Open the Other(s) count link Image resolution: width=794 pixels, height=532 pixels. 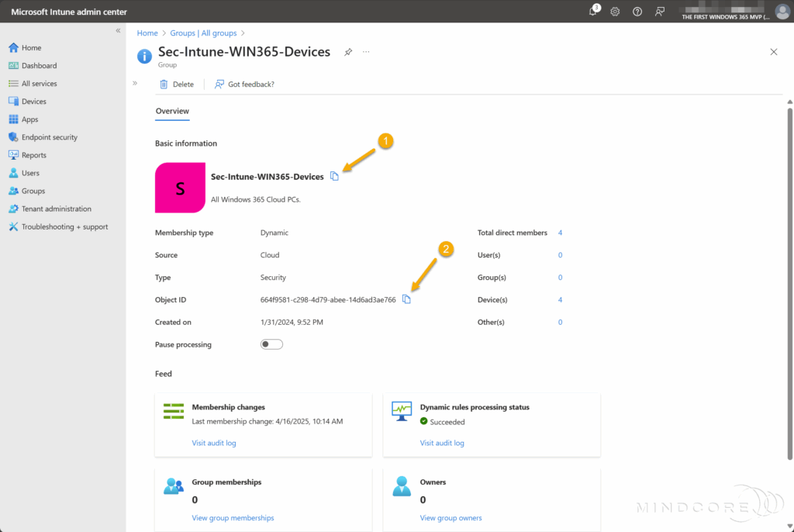click(560, 322)
